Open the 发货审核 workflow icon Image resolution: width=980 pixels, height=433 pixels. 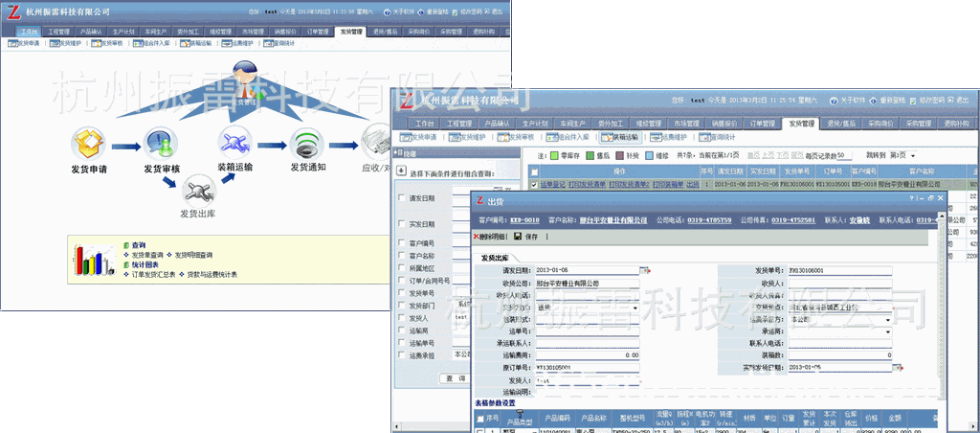click(161, 144)
